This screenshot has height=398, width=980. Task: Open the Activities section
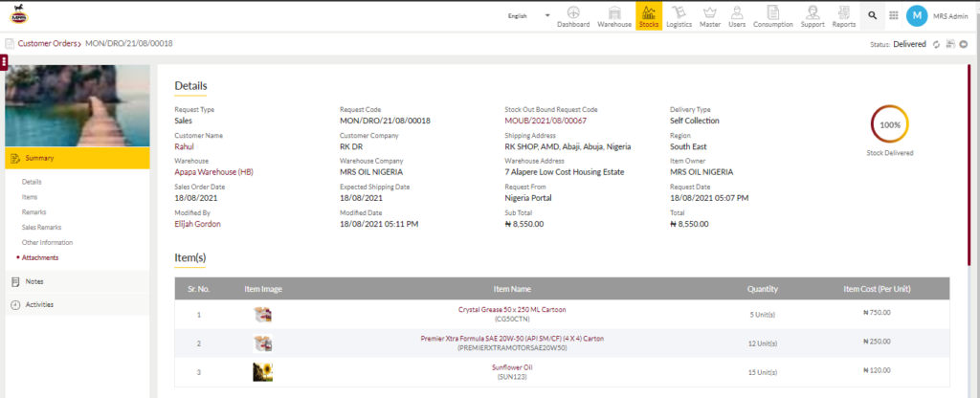(77, 305)
